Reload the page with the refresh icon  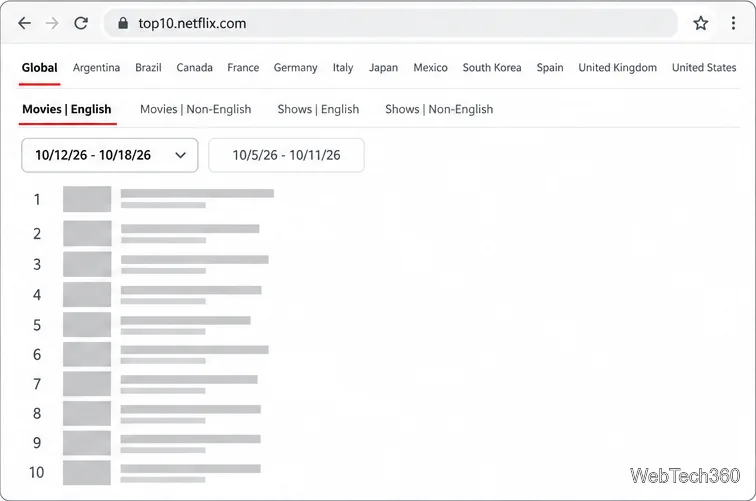click(x=81, y=23)
